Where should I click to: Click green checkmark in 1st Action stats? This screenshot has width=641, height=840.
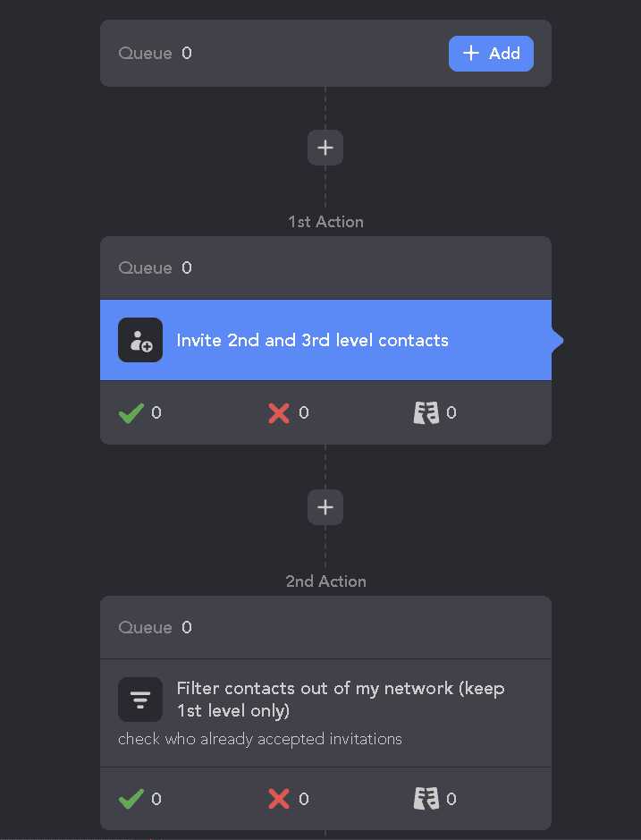point(131,412)
